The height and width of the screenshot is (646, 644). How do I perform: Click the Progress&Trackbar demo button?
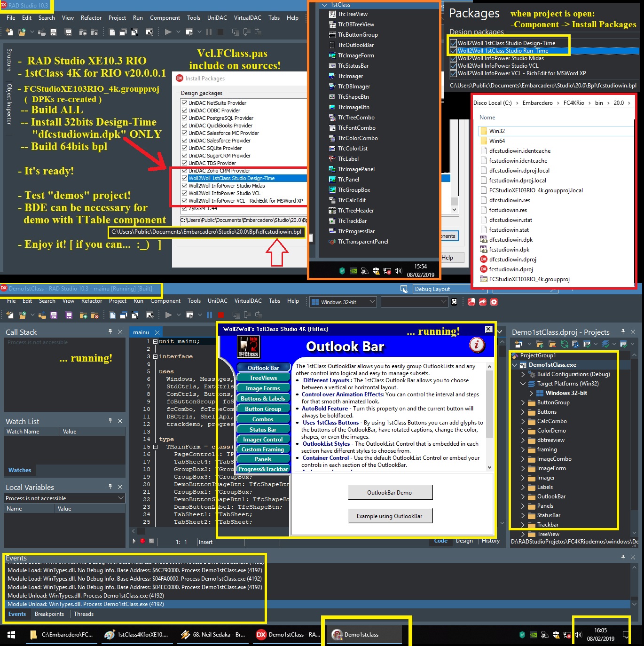[263, 469]
